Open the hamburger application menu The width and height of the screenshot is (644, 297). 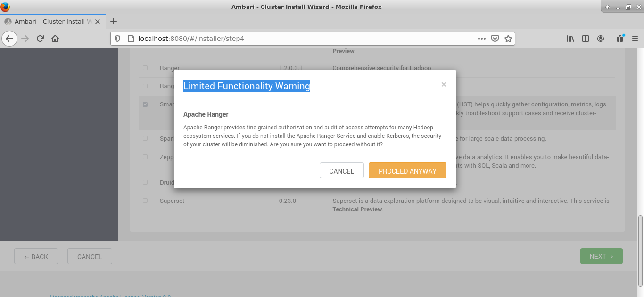coord(635,39)
